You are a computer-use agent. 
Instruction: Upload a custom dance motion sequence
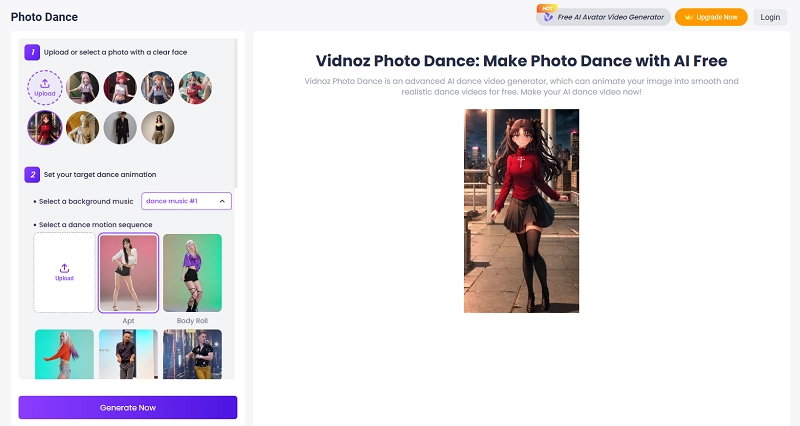click(64, 272)
